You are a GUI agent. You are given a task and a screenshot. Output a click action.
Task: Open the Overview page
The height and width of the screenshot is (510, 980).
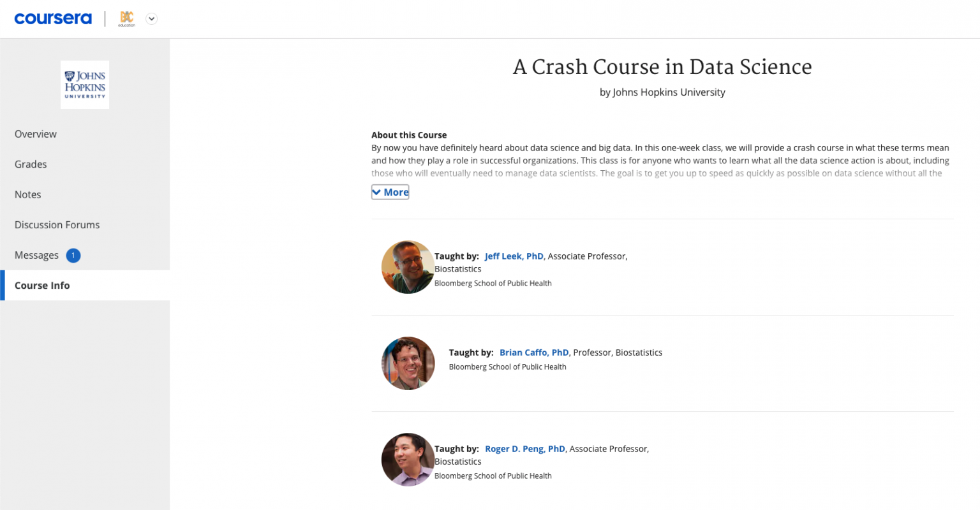click(36, 134)
